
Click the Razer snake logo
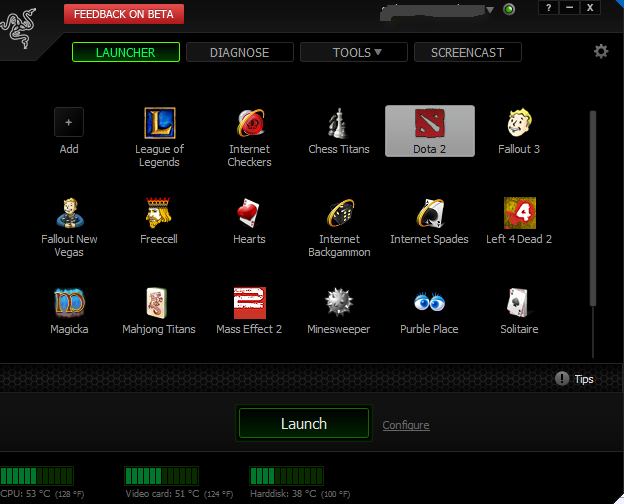click(18, 28)
